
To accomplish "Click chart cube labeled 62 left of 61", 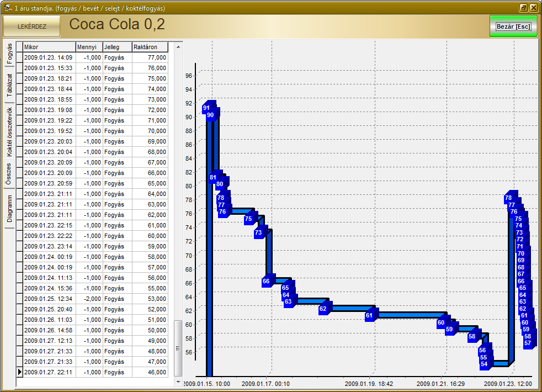I will pos(323,309).
